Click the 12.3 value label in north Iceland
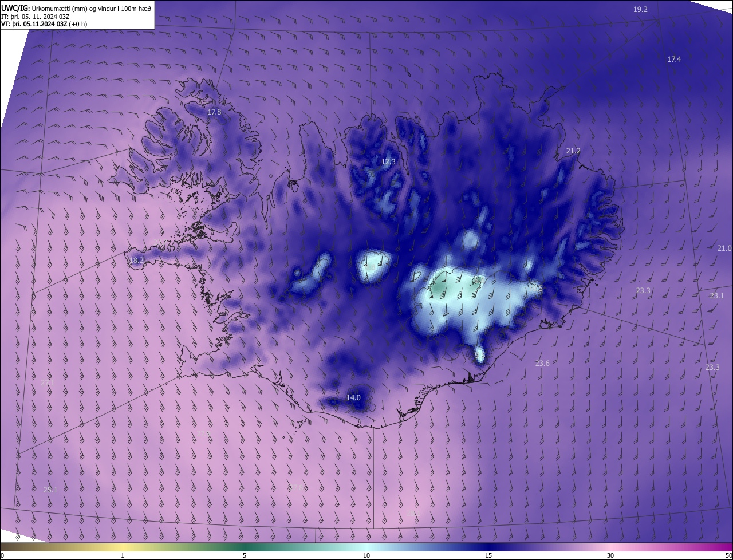Image resolution: width=733 pixels, height=560 pixels. tap(388, 162)
